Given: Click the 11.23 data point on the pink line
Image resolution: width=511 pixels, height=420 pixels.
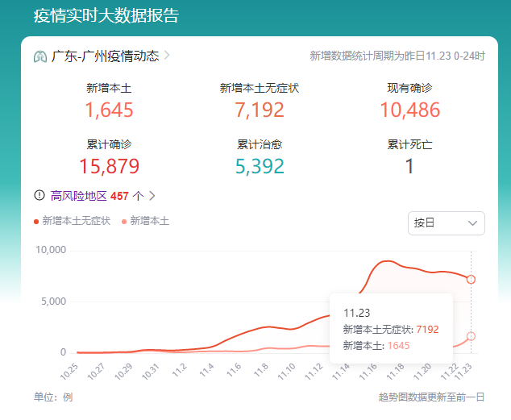Looking at the screenshot, I should [x=472, y=336].
